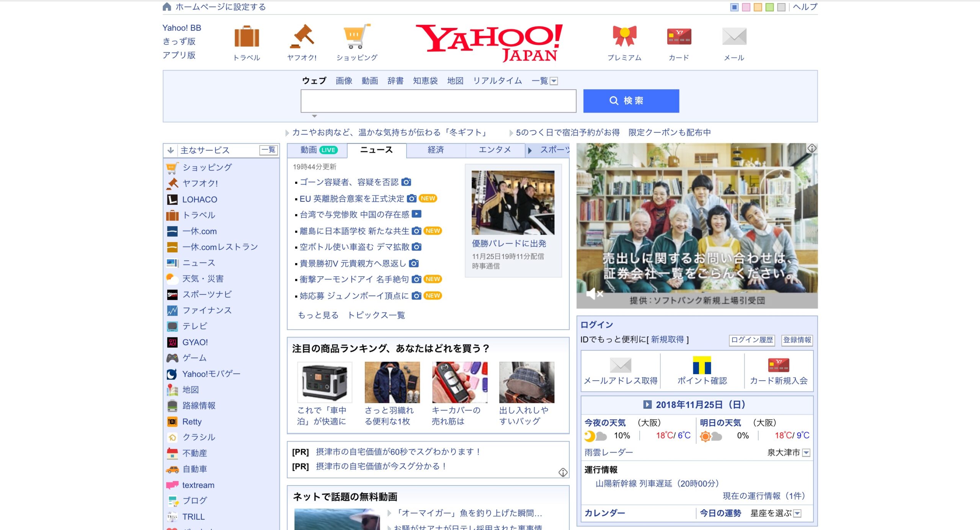This screenshot has height=530, width=980.
Task: Click the Yahoo! JAPAN logo
Action: click(x=489, y=43)
